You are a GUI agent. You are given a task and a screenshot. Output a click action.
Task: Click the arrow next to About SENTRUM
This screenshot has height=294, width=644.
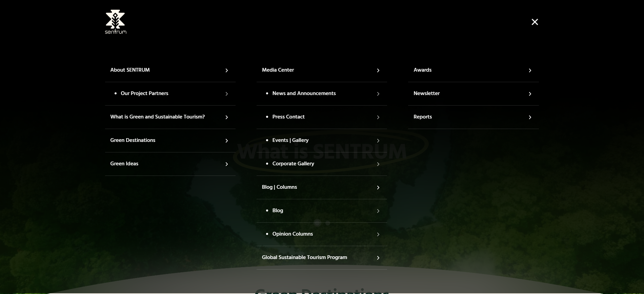(x=226, y=70)
